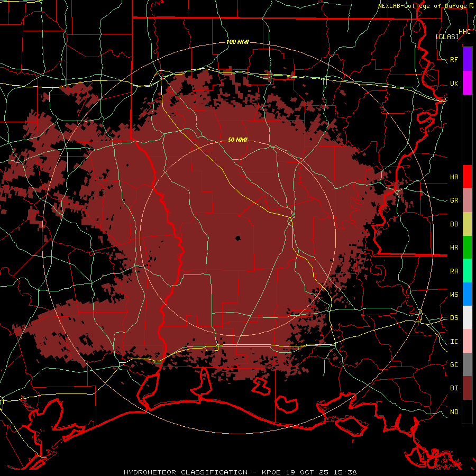Click the WS legend label
476x476 pixels.
click(454, 295)
